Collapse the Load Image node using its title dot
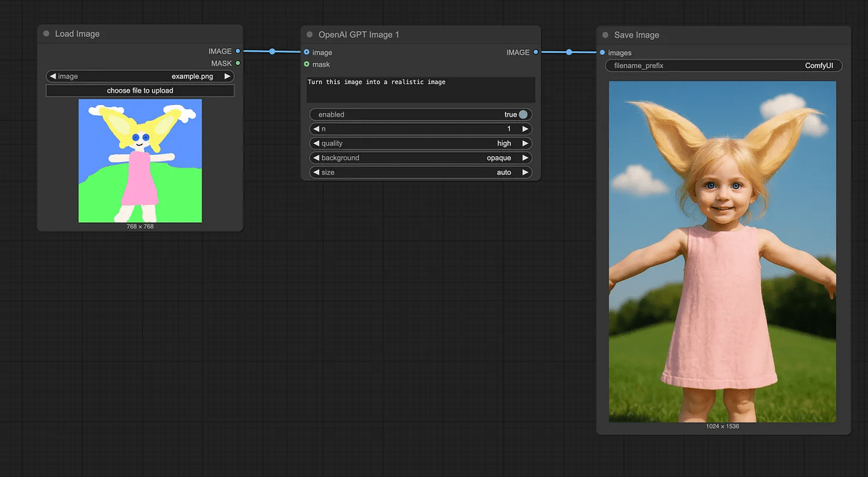The width and height of the screenshot is (868, 477). tap(46, 34)
